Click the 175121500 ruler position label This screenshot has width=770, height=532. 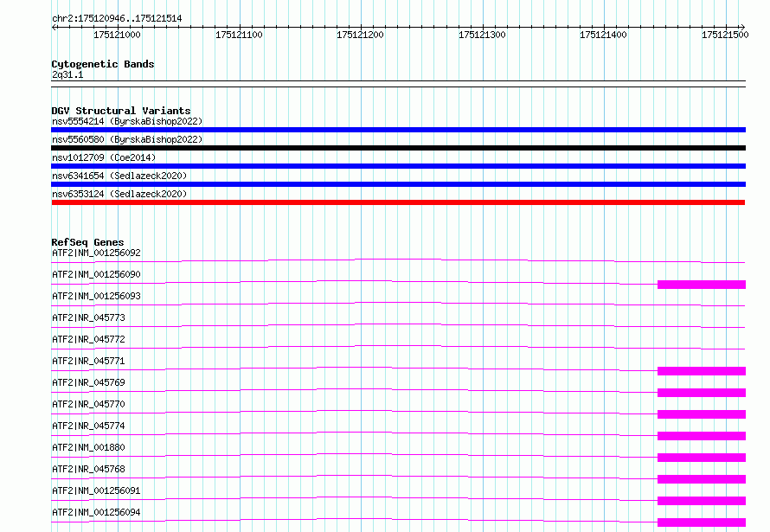tap(725, 35)
